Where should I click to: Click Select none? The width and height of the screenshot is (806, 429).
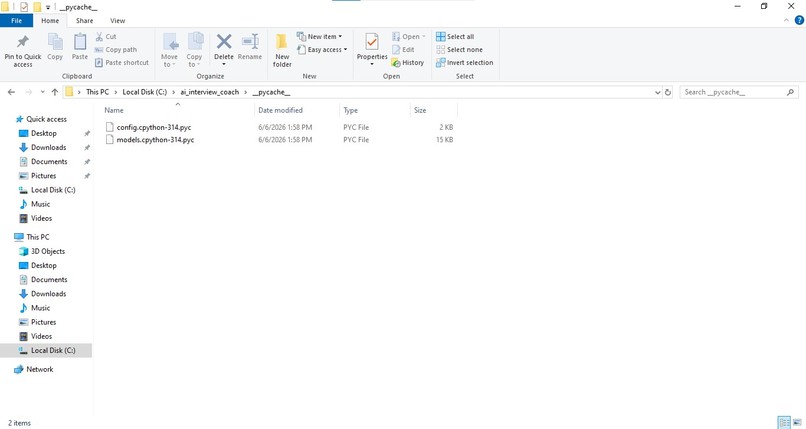[460, 50]
